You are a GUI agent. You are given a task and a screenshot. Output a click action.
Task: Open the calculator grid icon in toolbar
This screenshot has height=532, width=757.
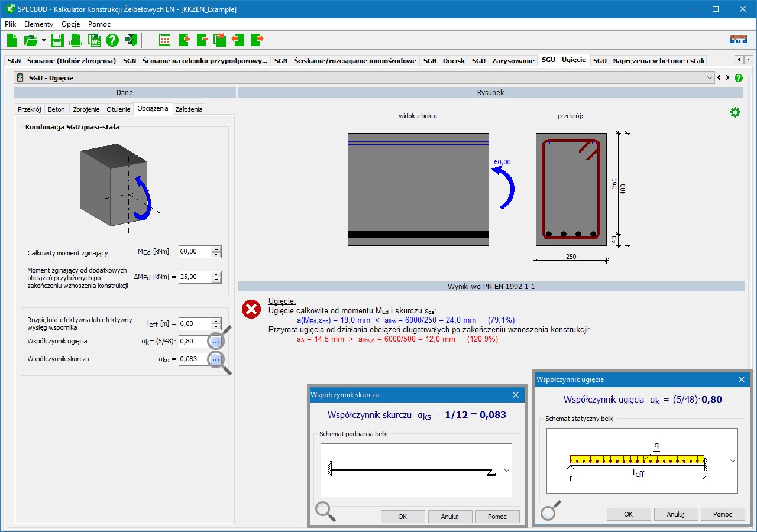(x=165, y=40)
